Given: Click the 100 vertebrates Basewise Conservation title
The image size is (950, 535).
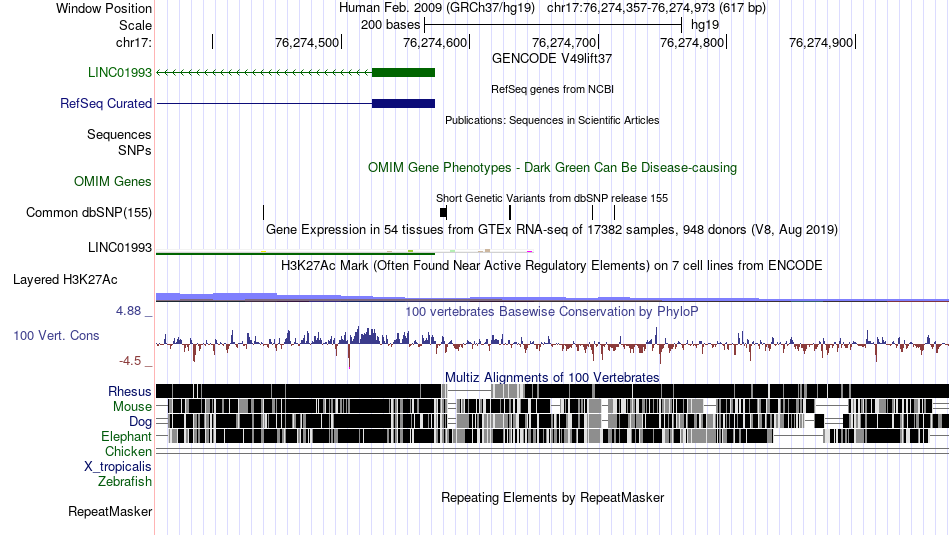Looking at the screenshot, I should [x=552, y=311].
